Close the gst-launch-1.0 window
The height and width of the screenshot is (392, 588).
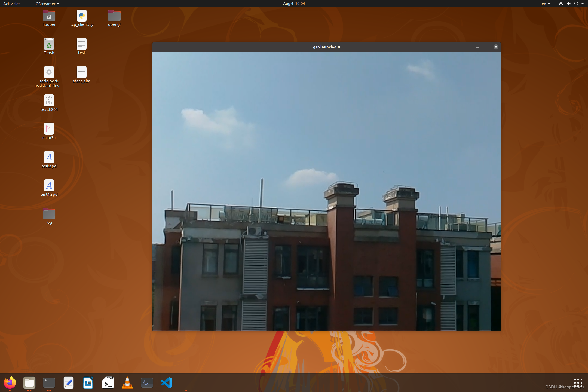tap(496, 47)
